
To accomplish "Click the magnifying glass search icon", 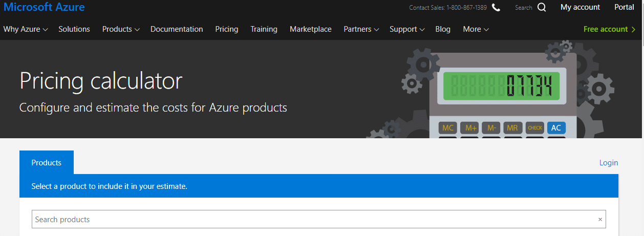I will [542, 7].
